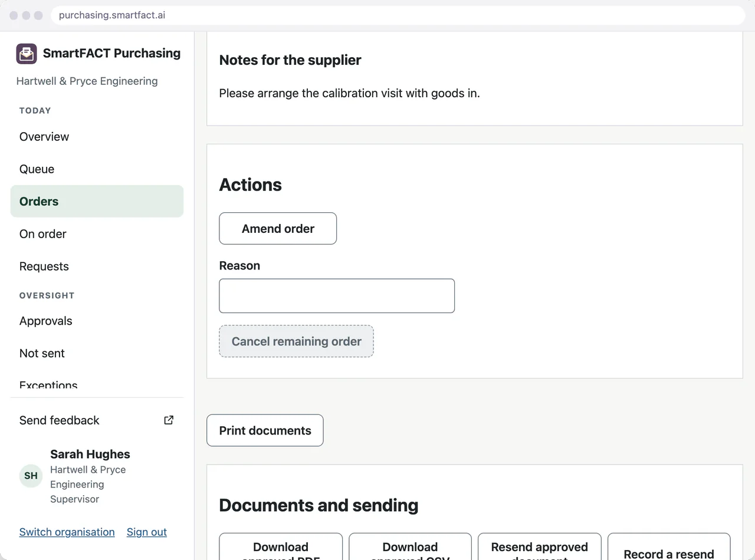The width and height of the screenshot is (755, 560).
Task: Click the Amend order button
Action: pyautogui.click(x=278, y=229)
